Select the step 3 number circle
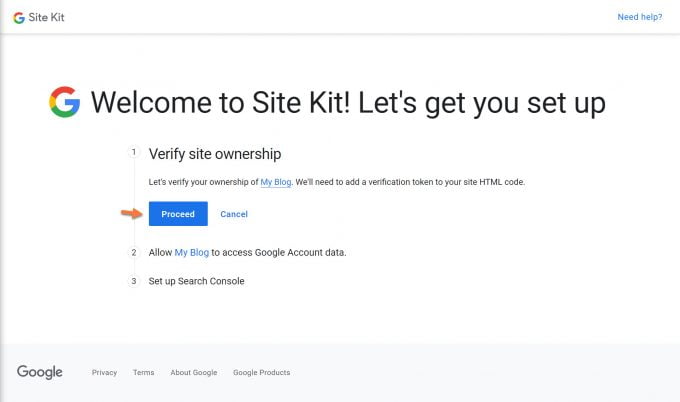This screenshot has height=402, width=680. click(133, 281)
